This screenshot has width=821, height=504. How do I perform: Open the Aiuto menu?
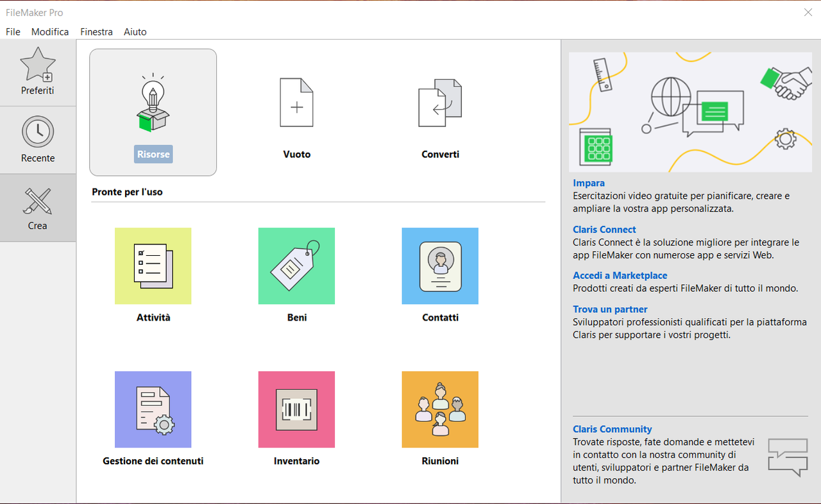tap(135, 31)
